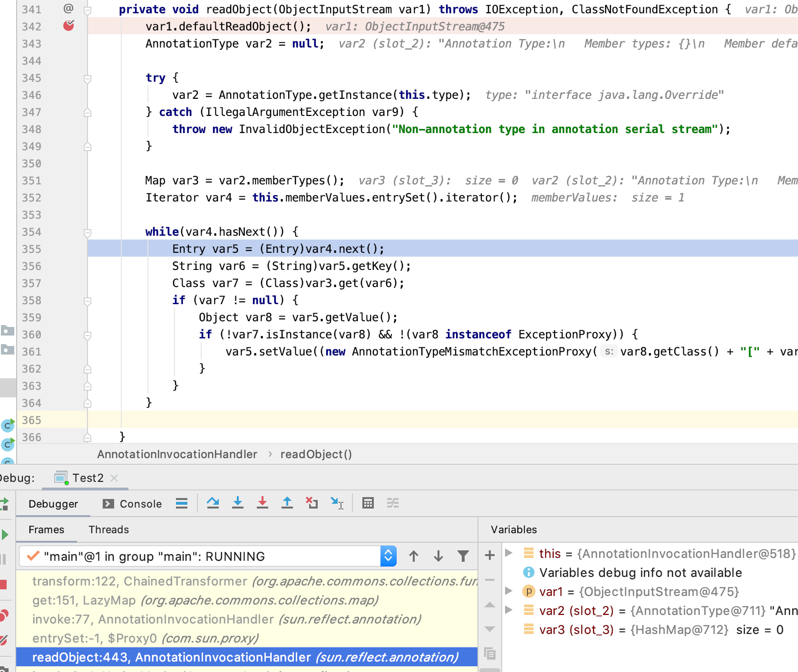Click readObject() in the breadcrumb

[316, 454]
